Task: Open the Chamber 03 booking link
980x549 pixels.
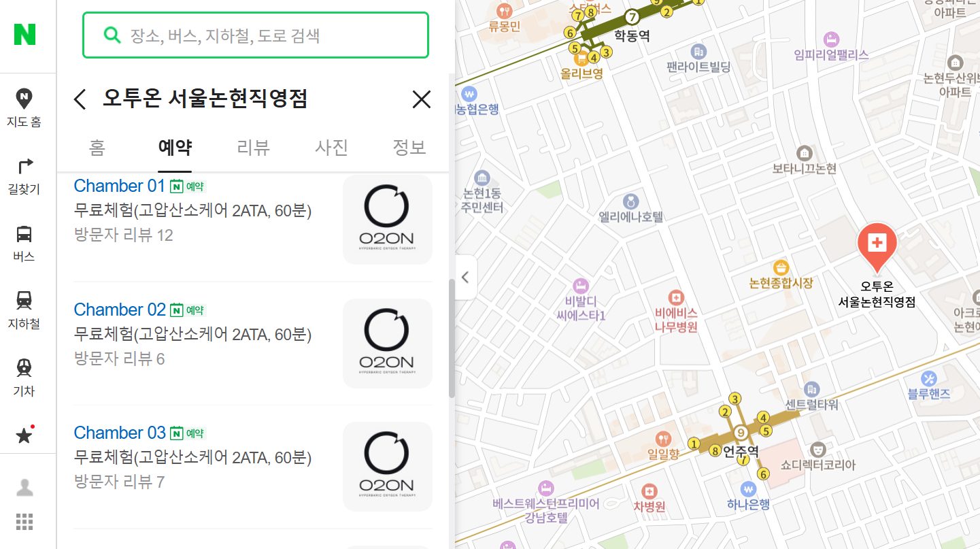Action: click(120, 433)
